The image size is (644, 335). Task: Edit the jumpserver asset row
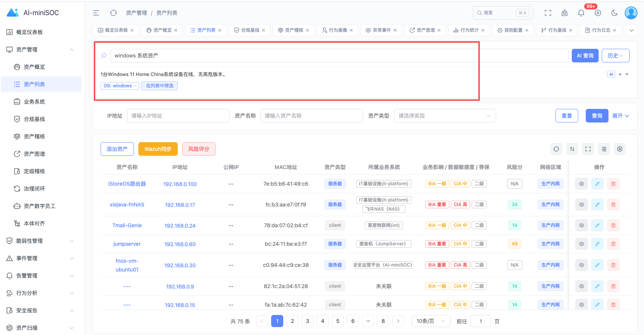tap(597, 244)
